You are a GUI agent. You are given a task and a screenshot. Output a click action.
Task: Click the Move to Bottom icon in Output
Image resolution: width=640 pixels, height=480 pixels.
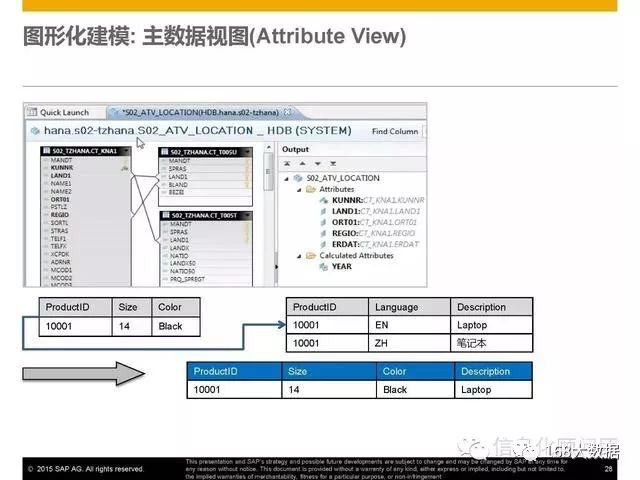click(333, 163)
